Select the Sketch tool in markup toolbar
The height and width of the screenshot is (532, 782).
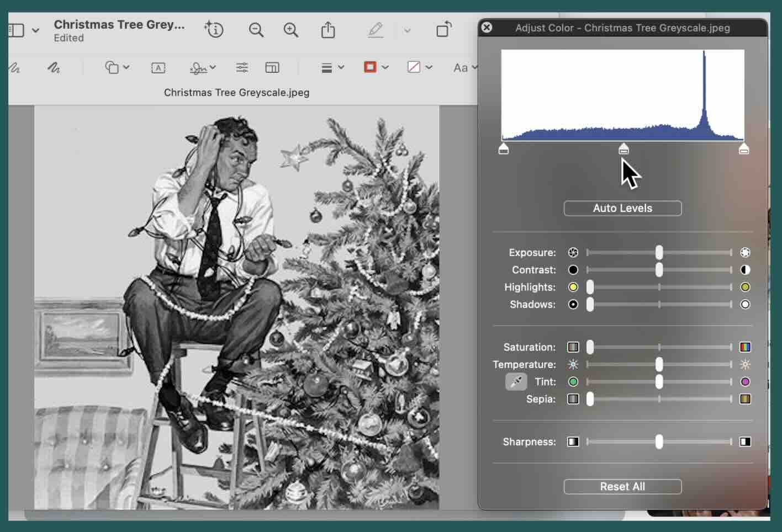tap(15, 67)
